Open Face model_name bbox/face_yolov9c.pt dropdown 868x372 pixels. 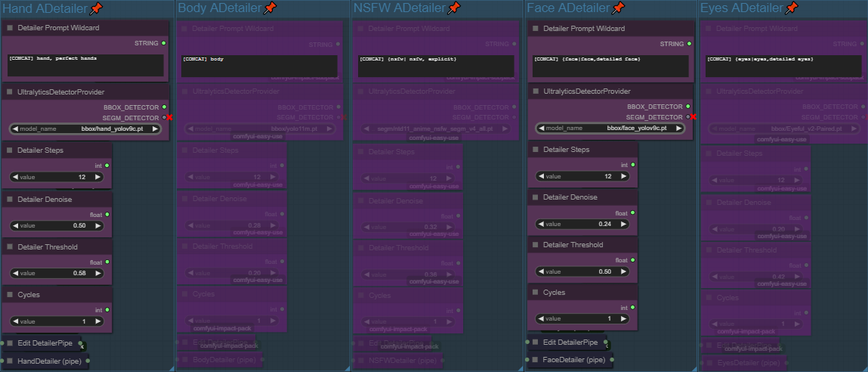pos(610,128)
